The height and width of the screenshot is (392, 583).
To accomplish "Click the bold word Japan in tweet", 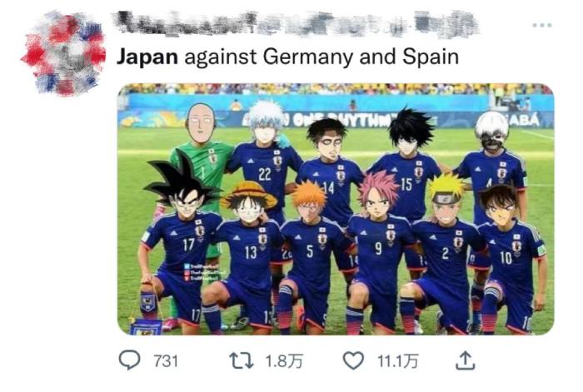I will [147, 57].
